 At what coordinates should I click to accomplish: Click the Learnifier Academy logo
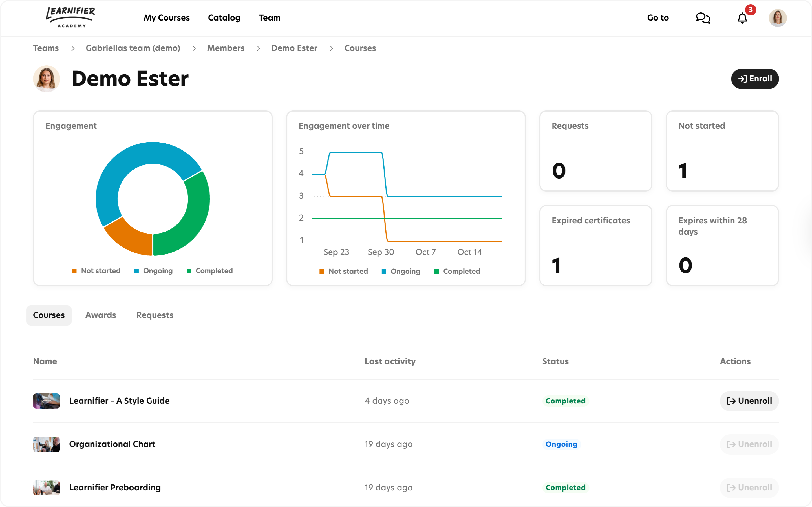(70, 17)
